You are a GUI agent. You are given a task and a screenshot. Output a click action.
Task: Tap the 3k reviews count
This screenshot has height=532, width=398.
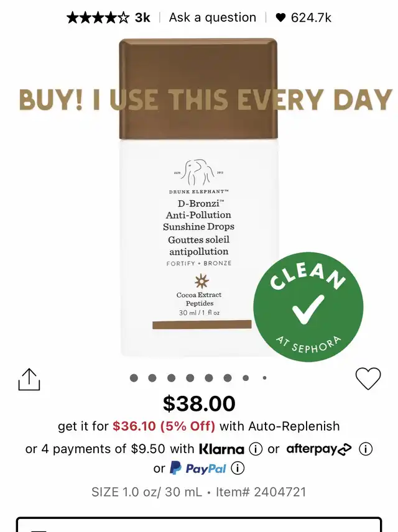coord(142,17)
